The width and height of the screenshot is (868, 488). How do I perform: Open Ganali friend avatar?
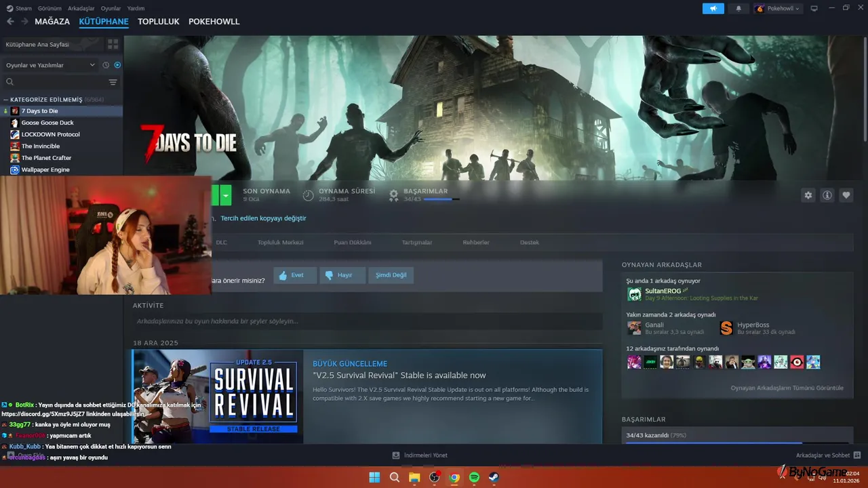pyautogui.click(x=634, y=328)
